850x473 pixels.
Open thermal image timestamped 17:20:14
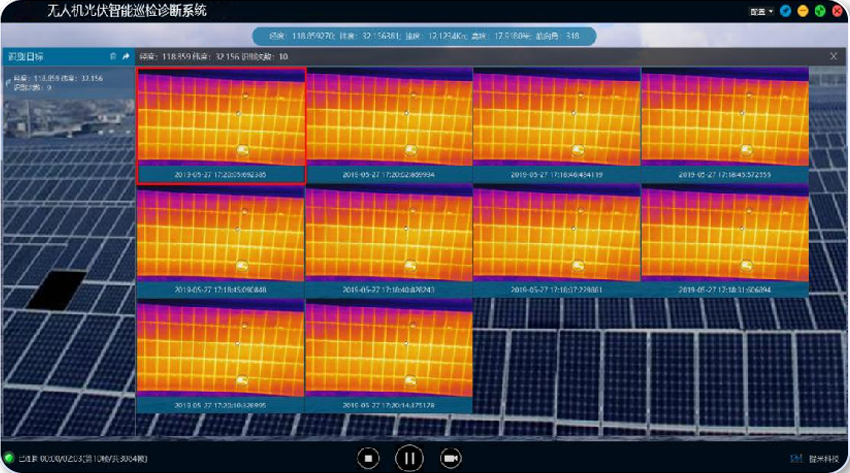pos(389,356)
